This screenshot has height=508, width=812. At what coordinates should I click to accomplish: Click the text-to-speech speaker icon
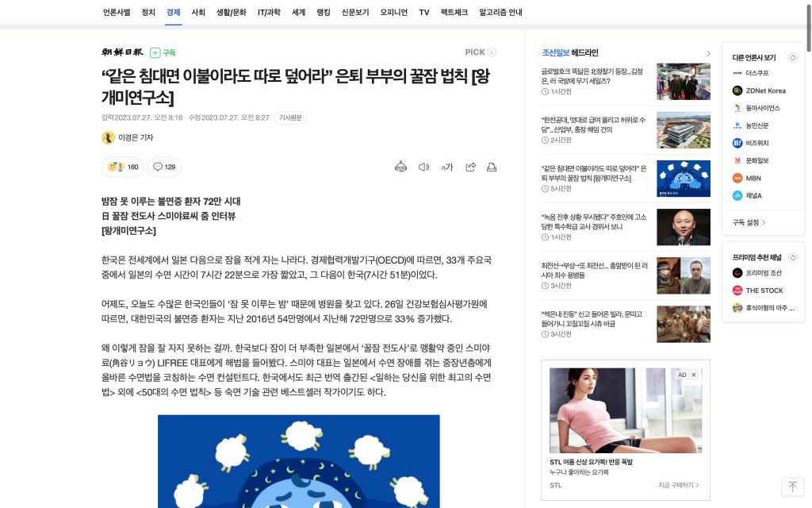423,167
